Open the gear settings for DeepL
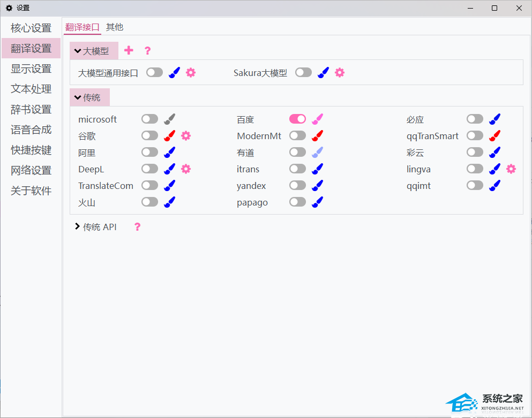Viewport: 532px width, 418px height. tap(186, 169)
